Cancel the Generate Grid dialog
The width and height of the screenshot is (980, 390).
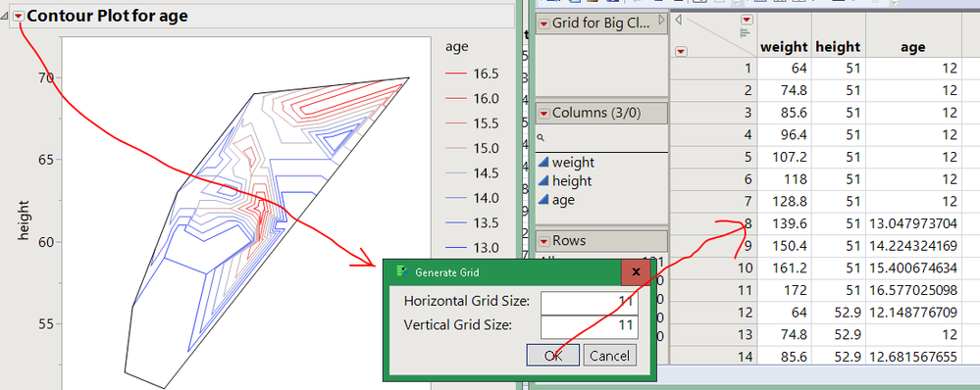[x=609, y=356]
